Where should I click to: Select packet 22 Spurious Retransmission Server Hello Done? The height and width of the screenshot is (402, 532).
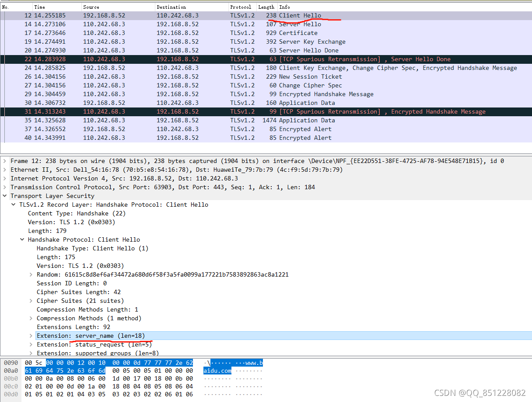[266, 59]
